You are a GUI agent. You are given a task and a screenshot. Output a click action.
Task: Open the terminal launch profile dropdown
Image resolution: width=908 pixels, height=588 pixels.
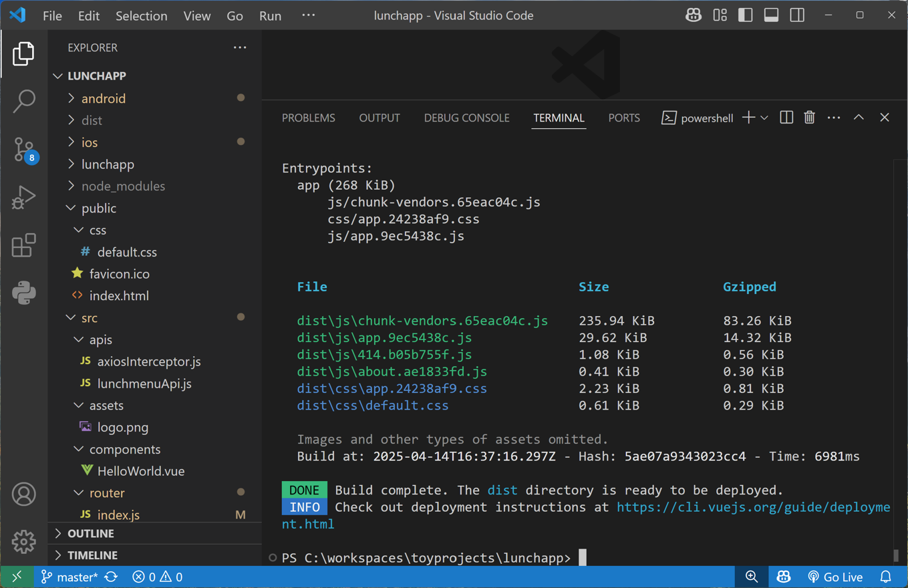(764, 118)
